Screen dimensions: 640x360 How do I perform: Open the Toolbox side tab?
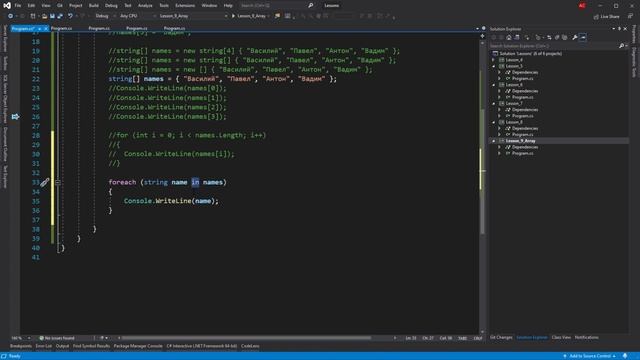tap(5, 64)
